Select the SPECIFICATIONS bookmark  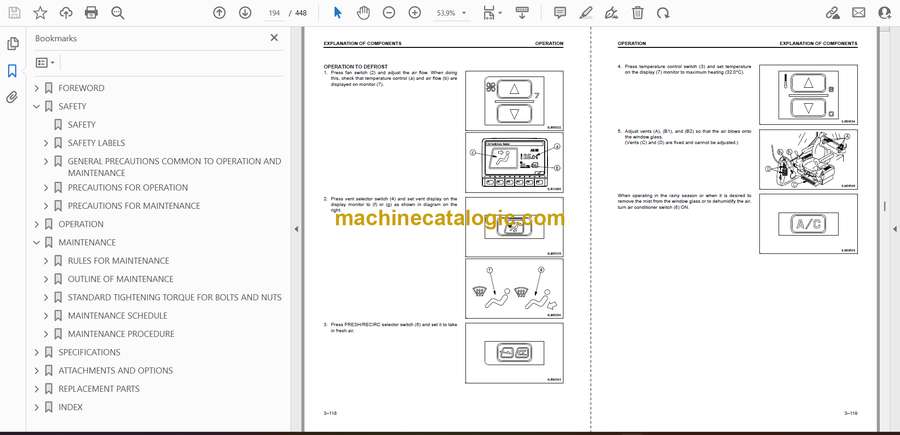pyautogui.click(x=89, y=352)
